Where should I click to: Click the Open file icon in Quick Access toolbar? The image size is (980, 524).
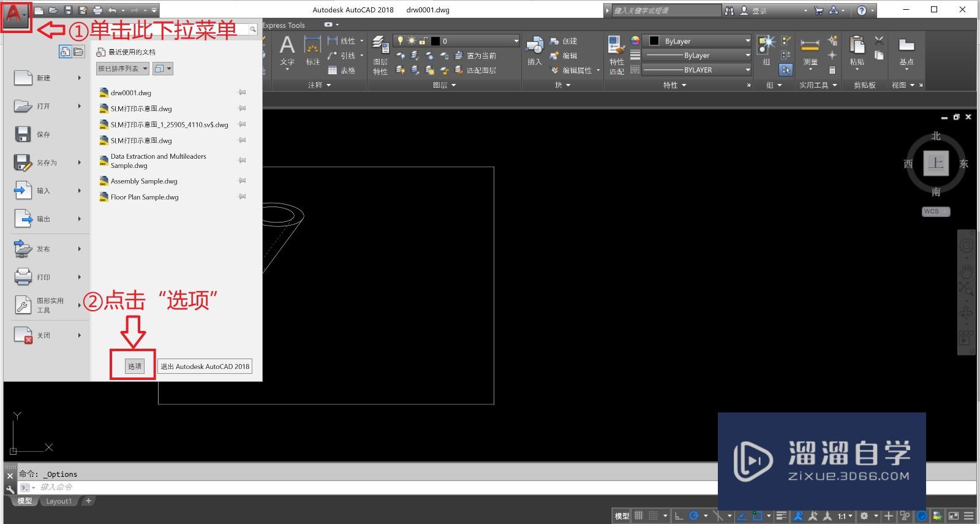(x=53, y=10)
